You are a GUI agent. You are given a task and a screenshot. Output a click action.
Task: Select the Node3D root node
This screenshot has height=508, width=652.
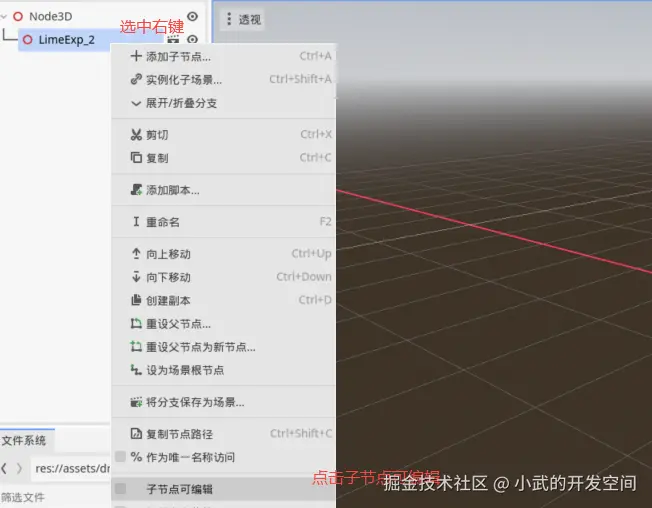50,17
